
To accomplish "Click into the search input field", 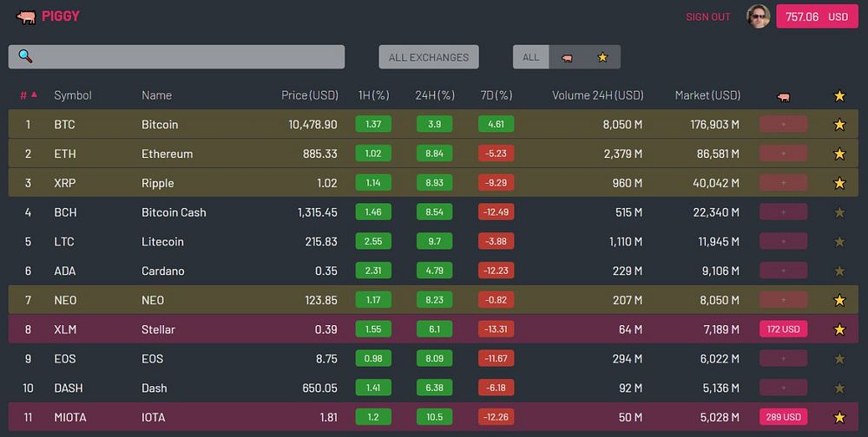I will [176, 57].
